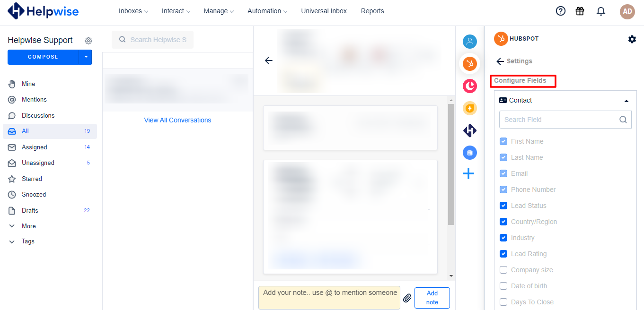Screen dimensions: 644x310
Task: Open HubSpot settings via the gear icon
Action: [632, 39]
